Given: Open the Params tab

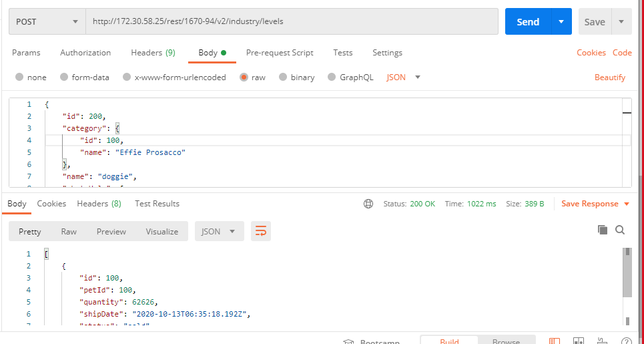Looking at the screenshot, I should (x=26, y=53).
